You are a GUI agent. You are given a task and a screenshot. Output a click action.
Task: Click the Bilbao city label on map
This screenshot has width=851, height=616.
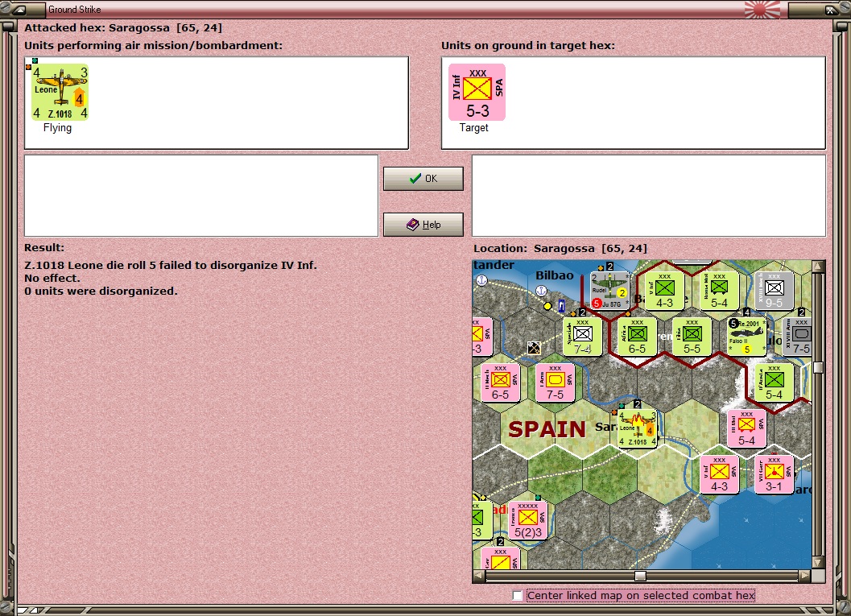pyautogui.click(x=555, y=275)
